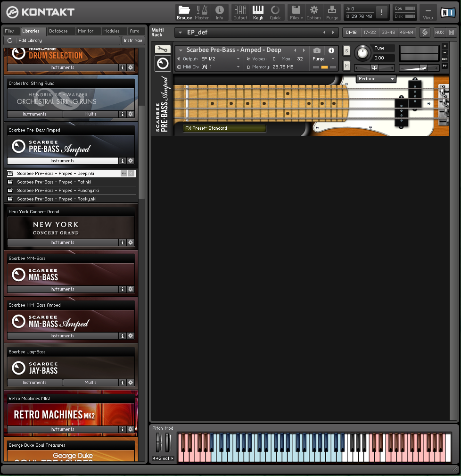
Task: Click the View minimize button
Action: (x=428, y=13)
